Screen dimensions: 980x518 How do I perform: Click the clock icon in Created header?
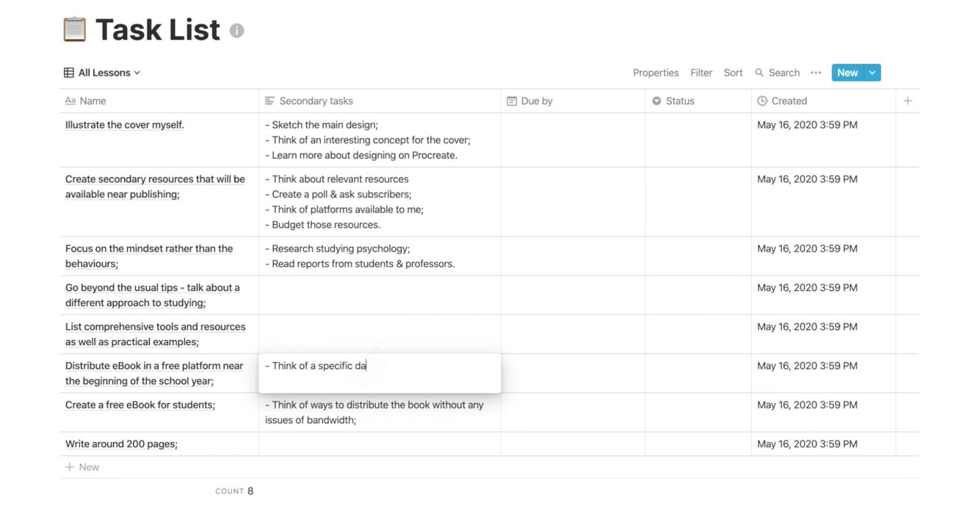pyautogui.click(x=762, y=101)
